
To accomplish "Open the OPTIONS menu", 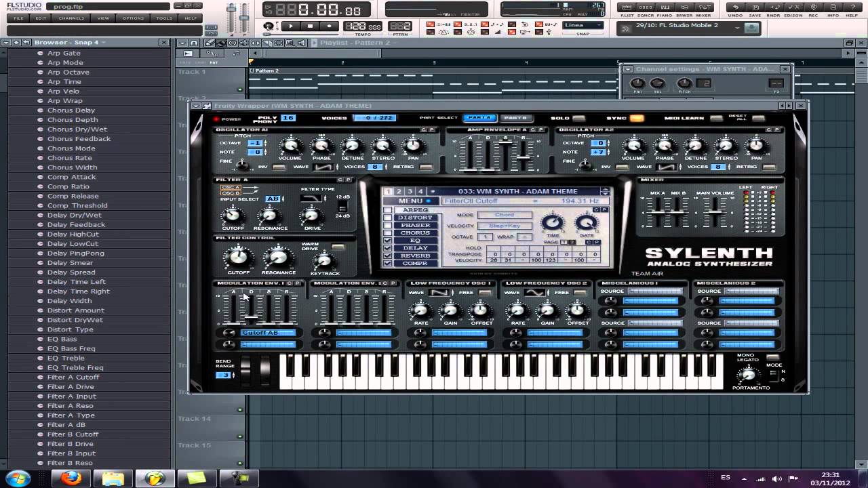I will coord(133,18).
